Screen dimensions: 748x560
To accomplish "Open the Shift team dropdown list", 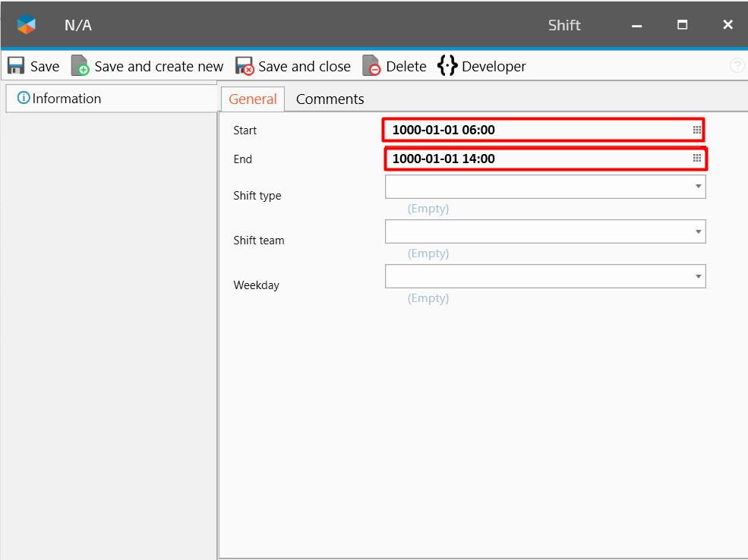I will [697, 231].
